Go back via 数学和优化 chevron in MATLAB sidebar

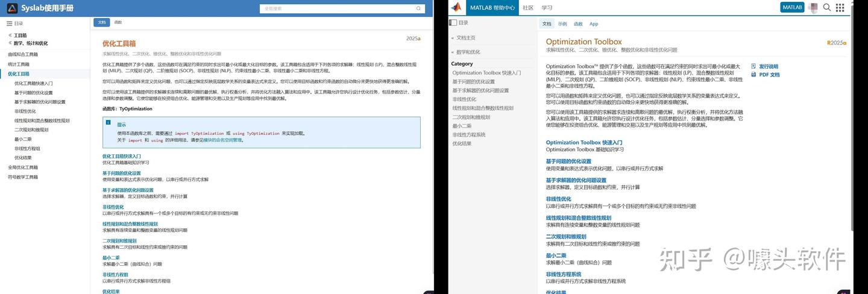453,52
